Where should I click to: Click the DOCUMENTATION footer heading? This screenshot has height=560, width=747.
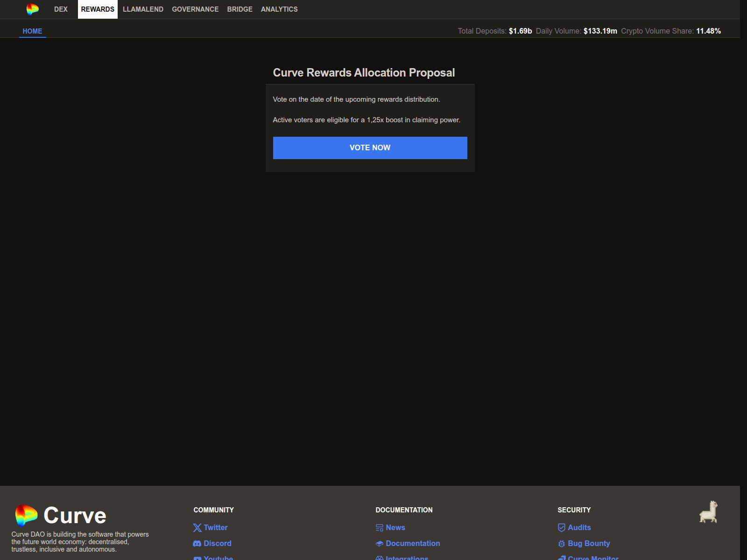[404, 510]
